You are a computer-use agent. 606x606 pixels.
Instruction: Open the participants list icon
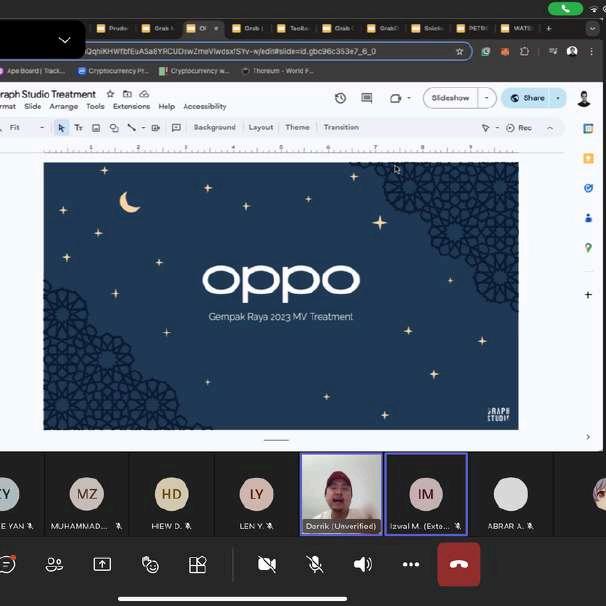click(54, 564)
